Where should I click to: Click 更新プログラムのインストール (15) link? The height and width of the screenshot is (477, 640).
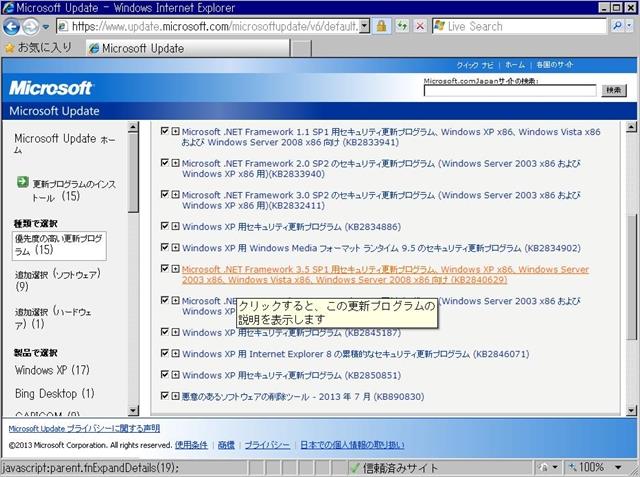point(74,191)
